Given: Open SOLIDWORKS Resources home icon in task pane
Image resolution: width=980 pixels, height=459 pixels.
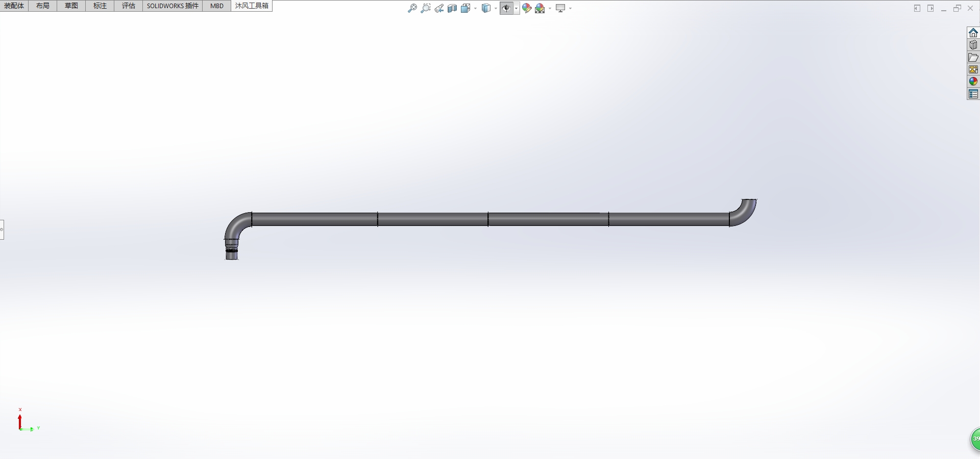Looking at the screenshot, I should coord(973,33).
